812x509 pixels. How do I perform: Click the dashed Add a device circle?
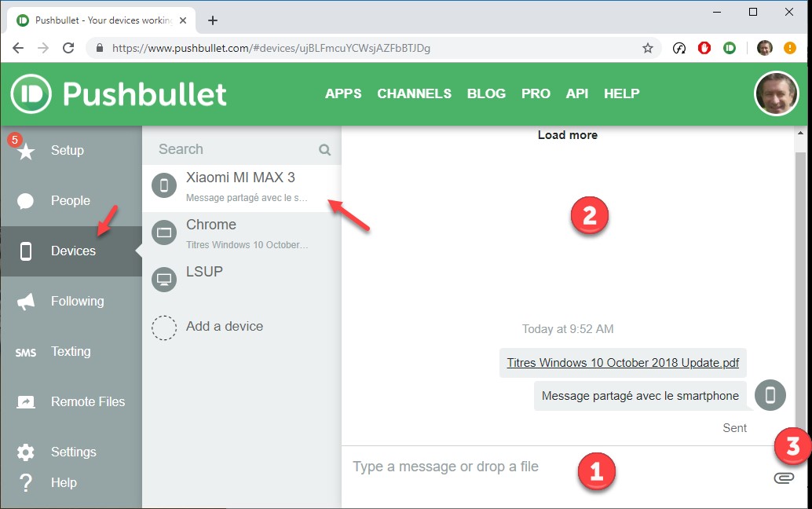pos(164,328)
